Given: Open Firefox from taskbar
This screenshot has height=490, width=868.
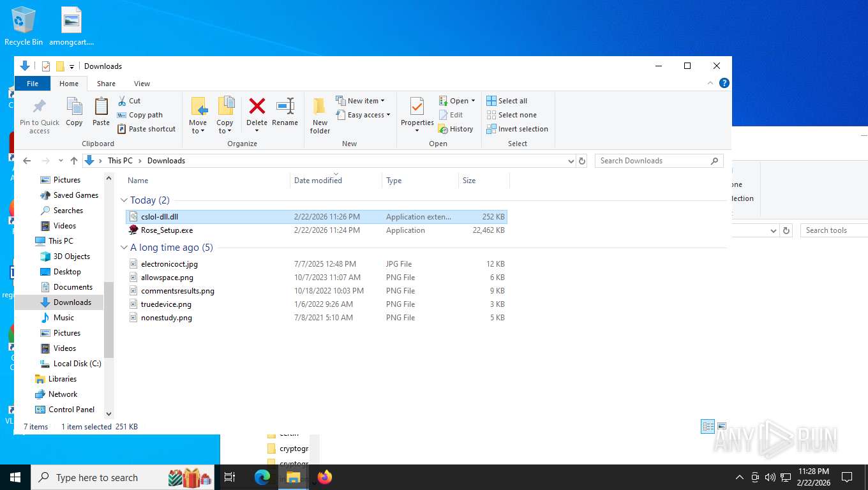Looking at the screenshot, I should click(325, 477).
